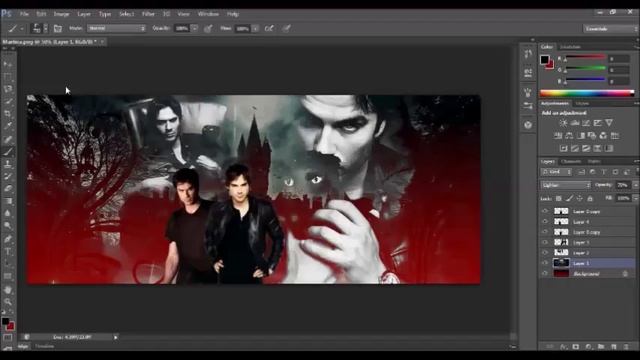Click the toolbar foreground color swatch
Screen dimensions: 640x360
pyautogui.click(x=5, y=322)
